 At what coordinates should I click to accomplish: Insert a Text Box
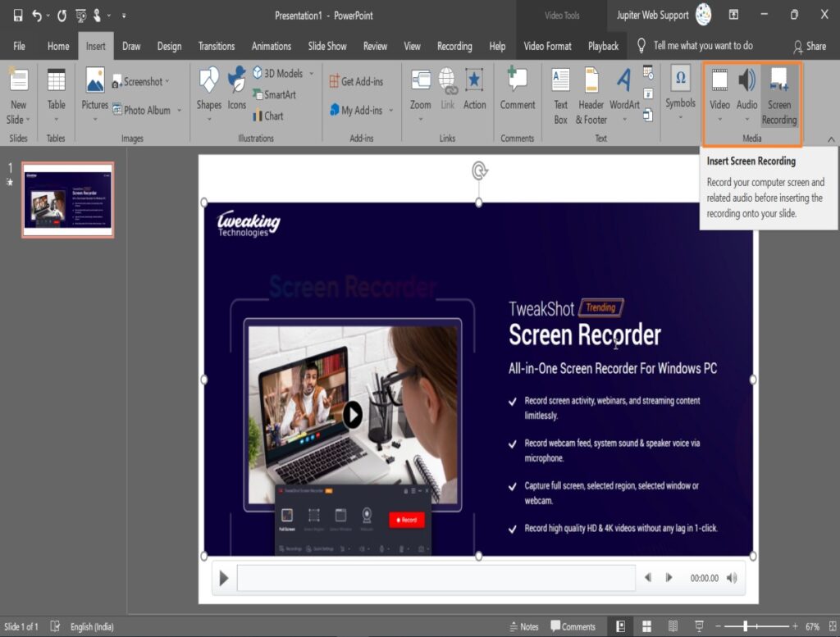[561, 97]
